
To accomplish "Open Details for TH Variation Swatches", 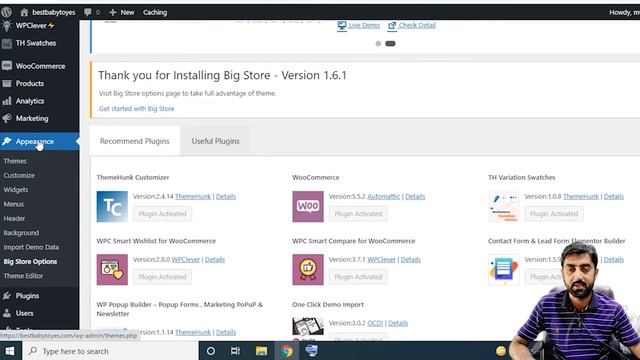I will coord(614,196).
